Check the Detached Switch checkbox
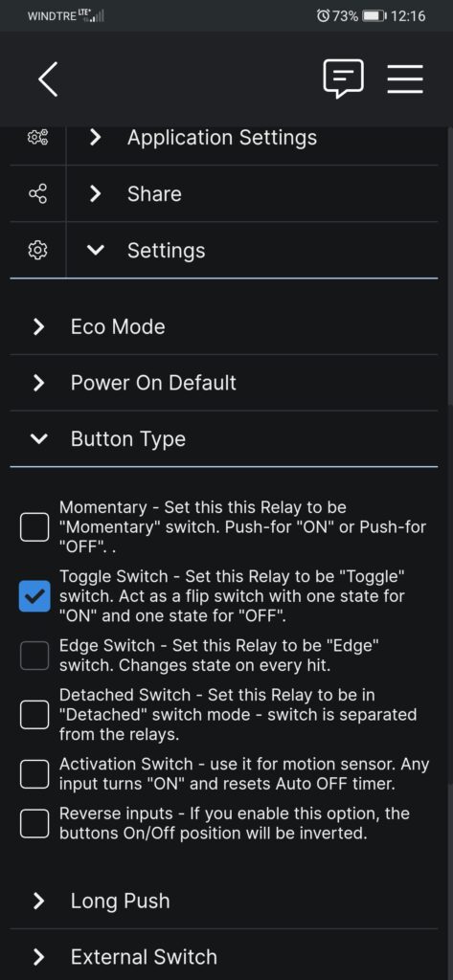The image size is (453, 980). [34, 714]
